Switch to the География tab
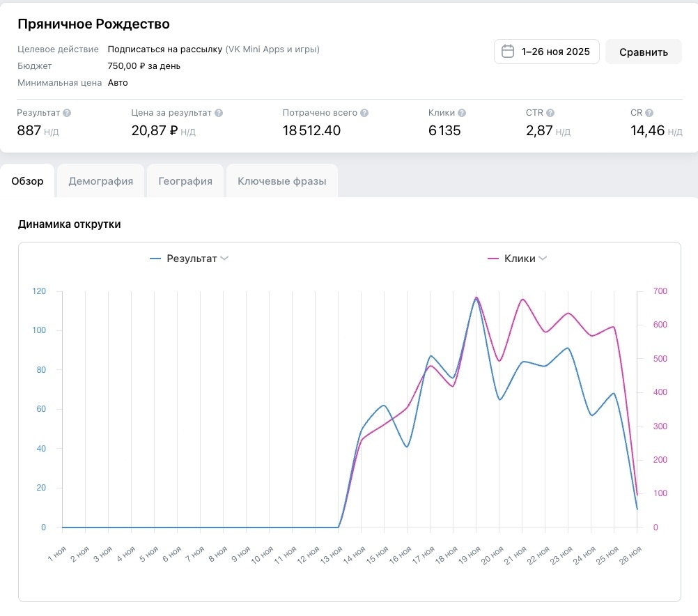This screenshot has height=616, width=698. tap(185, 181)
